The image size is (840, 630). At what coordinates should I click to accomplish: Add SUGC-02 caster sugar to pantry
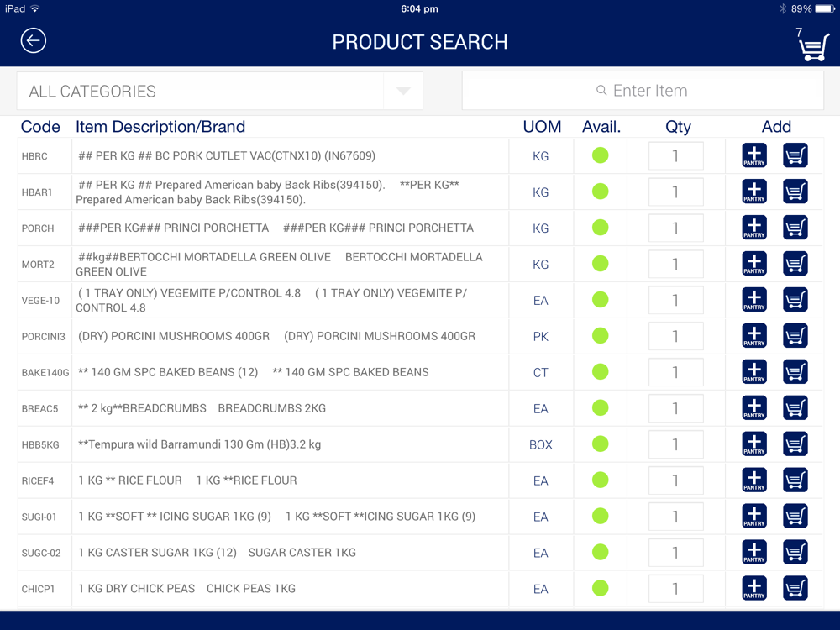[x=754, y=553]
